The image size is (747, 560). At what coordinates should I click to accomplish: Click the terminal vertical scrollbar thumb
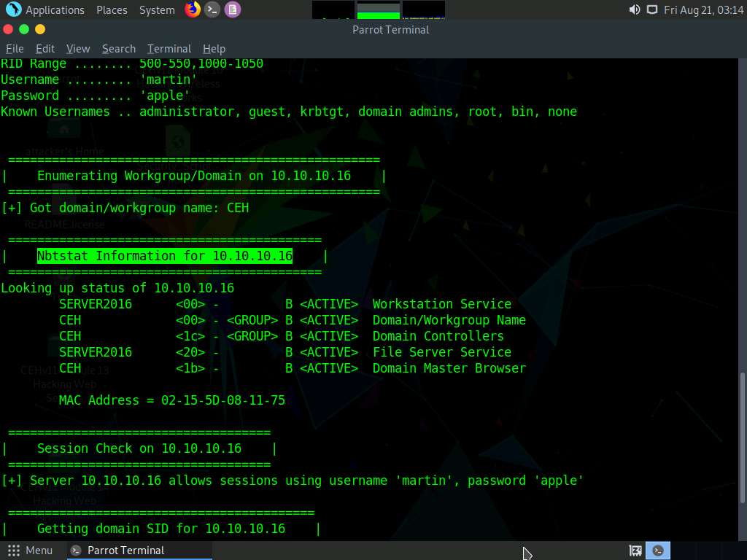tap(742, 437)
